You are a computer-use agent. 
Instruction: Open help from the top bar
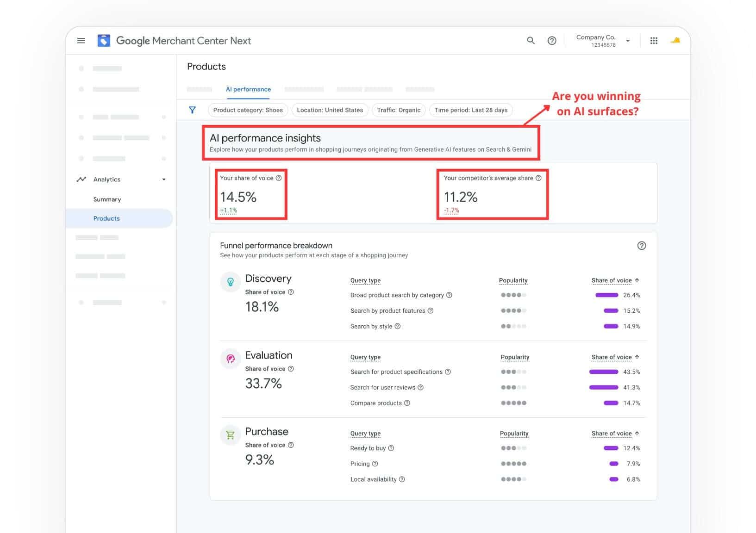coord(552,41)
